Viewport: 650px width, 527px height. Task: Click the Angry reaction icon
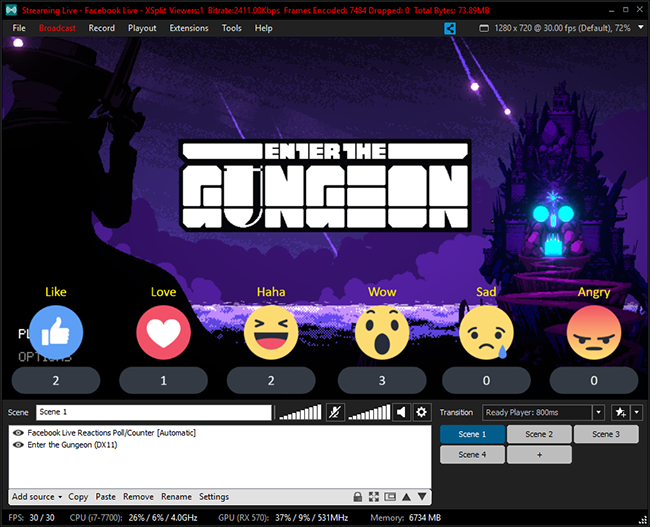(x=594, y=333)
